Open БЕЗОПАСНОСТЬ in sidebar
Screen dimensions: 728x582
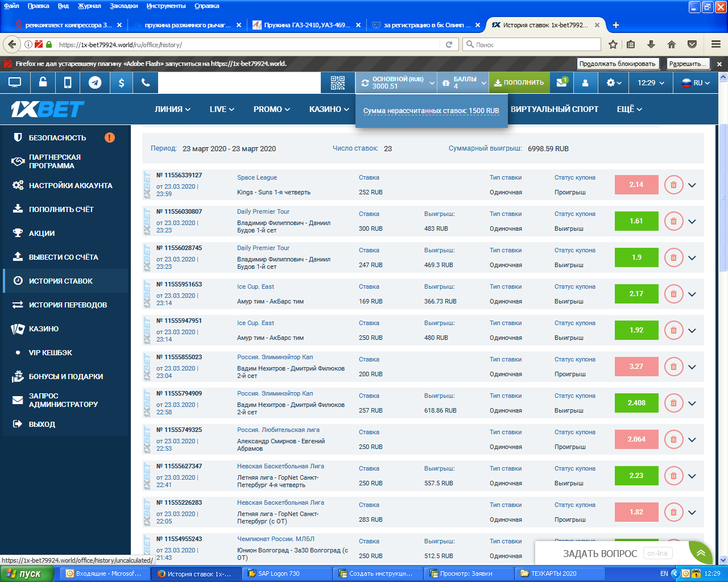(x=57, y=138)
